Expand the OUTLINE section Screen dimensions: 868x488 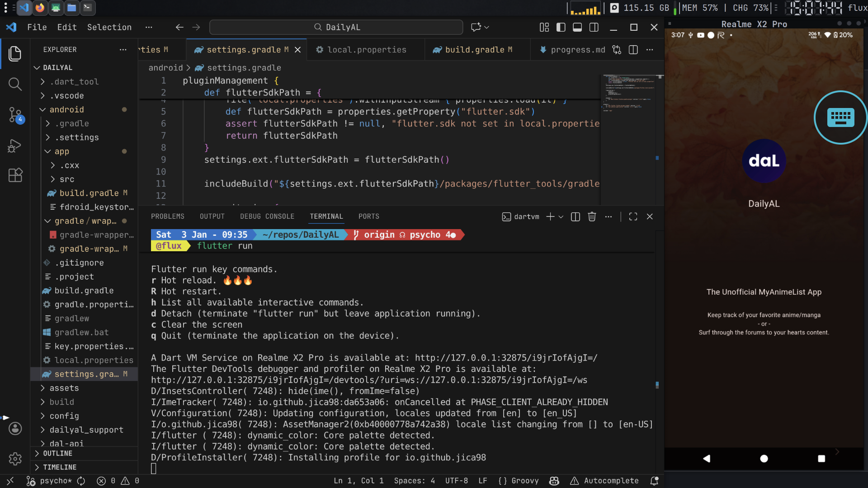(57, 453)
